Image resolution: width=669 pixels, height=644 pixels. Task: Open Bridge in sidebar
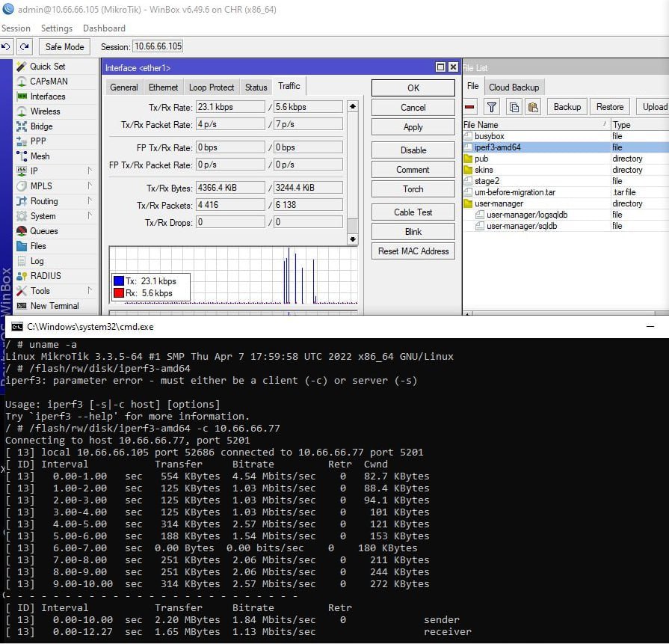(41, 126)
